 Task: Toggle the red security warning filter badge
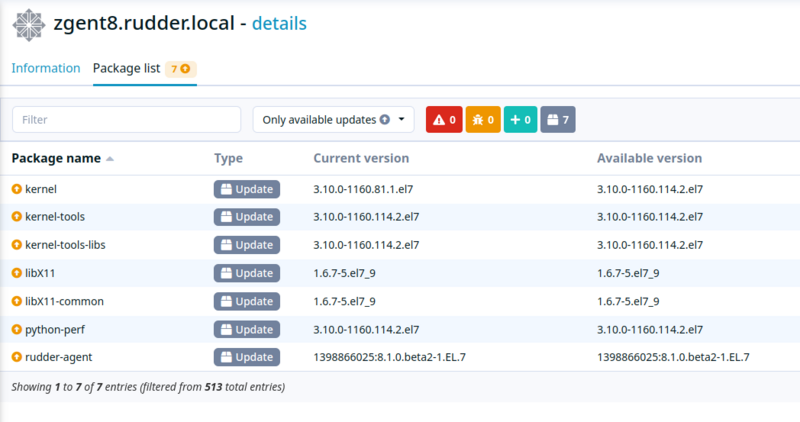[444, 119]
